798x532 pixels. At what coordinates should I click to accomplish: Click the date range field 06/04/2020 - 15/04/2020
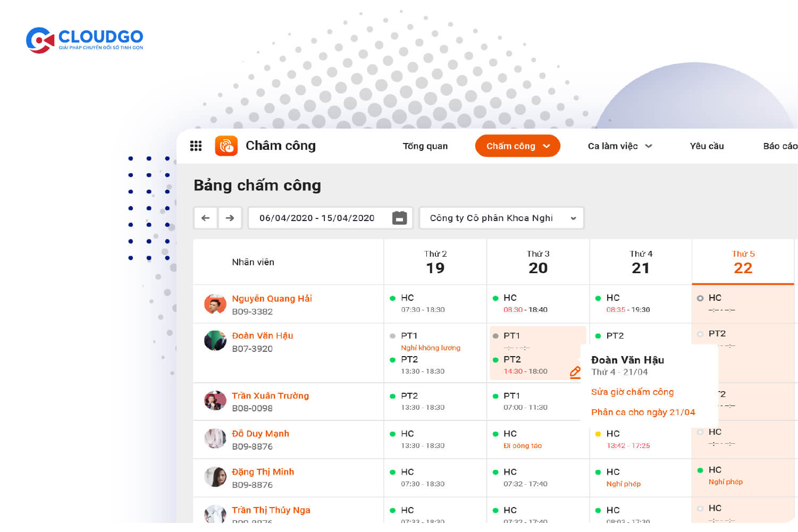coord(330,218)
